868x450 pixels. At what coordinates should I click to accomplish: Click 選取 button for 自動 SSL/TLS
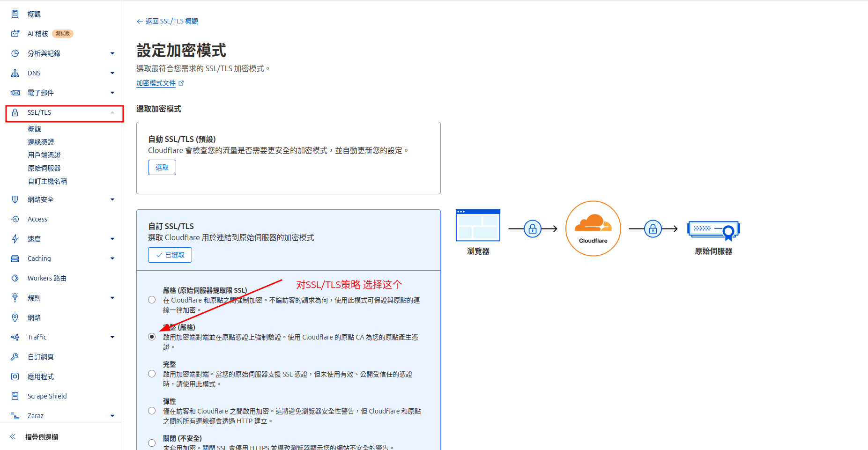pos(162,167)
